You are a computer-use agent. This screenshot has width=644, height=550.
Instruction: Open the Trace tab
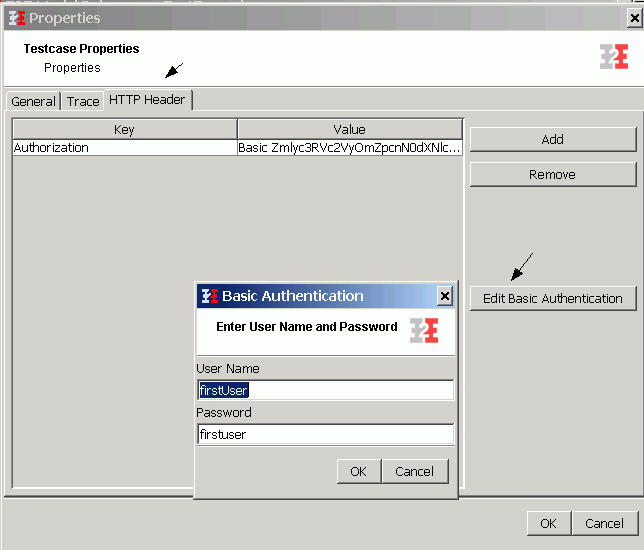click(x=83, y=101)
